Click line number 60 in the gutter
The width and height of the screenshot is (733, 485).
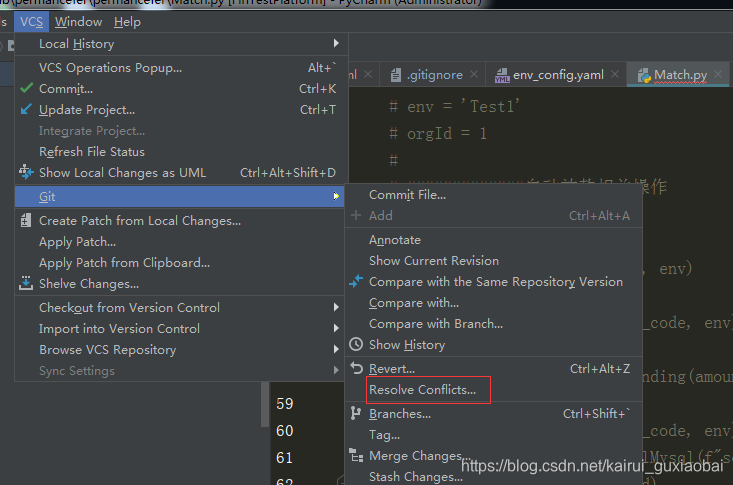pos(285,430)
